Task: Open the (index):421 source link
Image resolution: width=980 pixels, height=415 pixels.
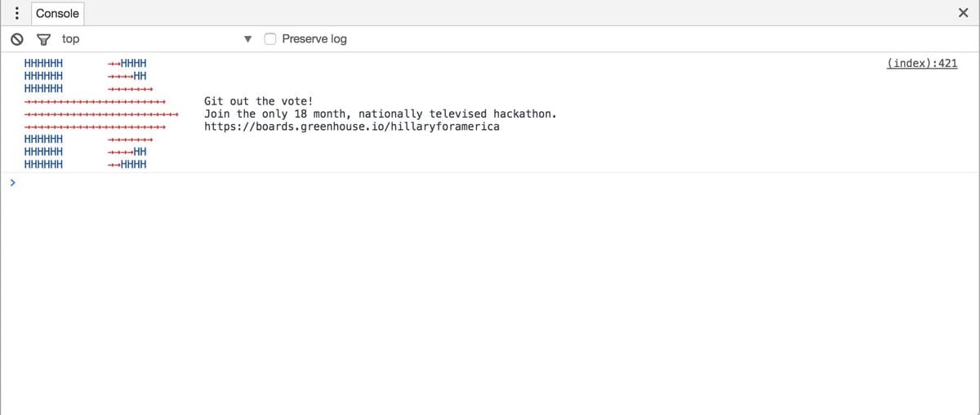Action: point(921,63)
